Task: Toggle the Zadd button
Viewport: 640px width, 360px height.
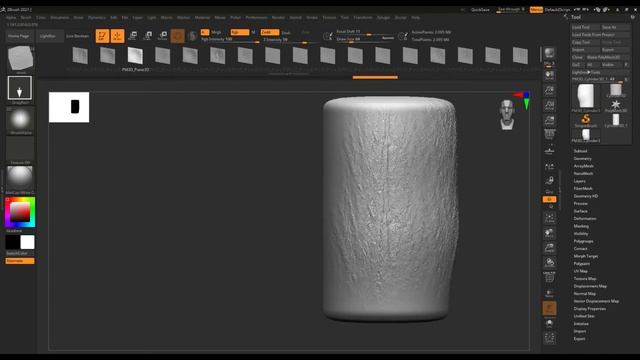Action: click(x=270, y=32)
